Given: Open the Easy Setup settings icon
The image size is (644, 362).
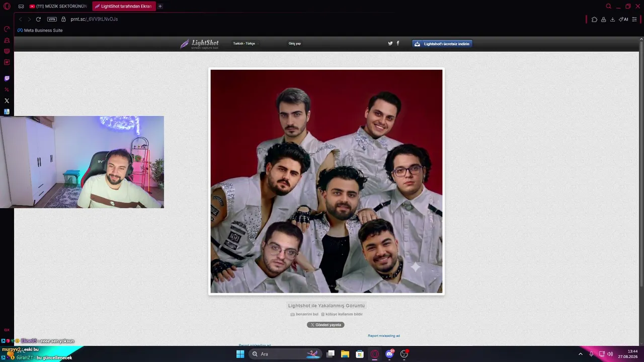Looking at the screenshot, I should [634, 19].
